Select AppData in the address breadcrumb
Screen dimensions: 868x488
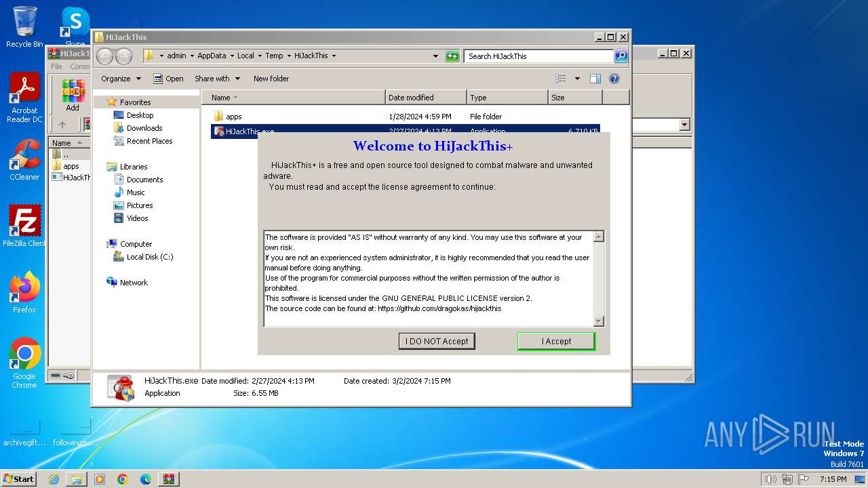pyautogui.click(x=212, y=56)
